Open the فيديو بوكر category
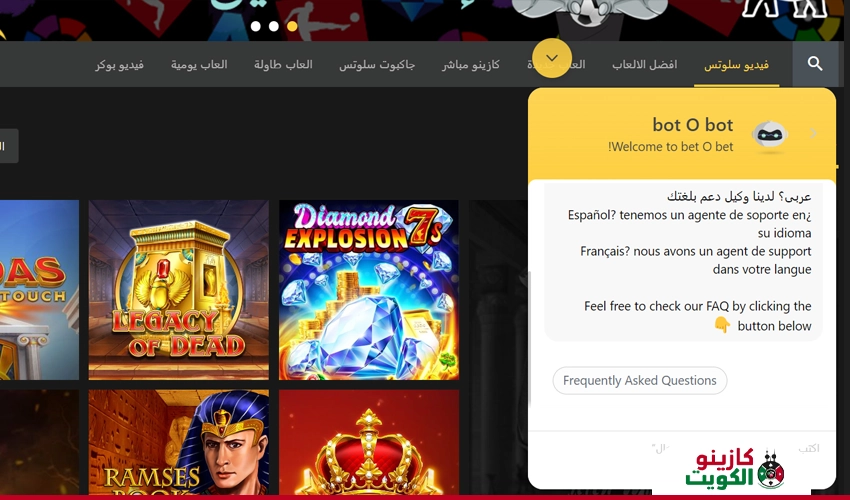The height and width of the screenshot is (500, 850). (x=119, y=65)
